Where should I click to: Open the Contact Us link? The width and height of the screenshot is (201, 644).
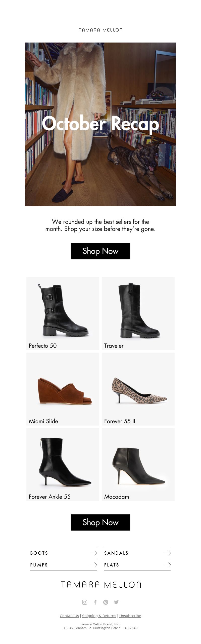[69, 616]
